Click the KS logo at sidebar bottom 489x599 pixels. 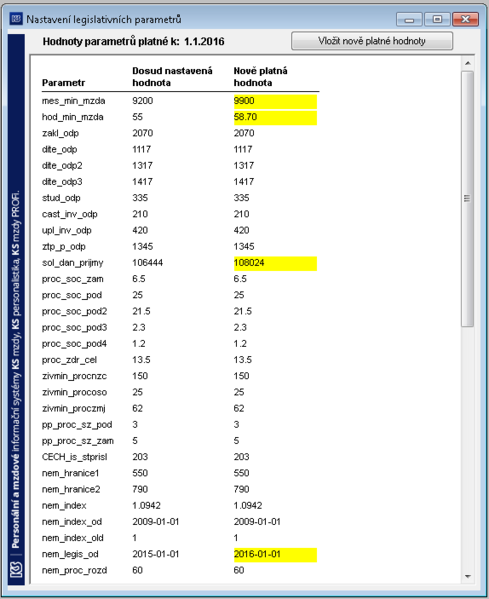16,569
